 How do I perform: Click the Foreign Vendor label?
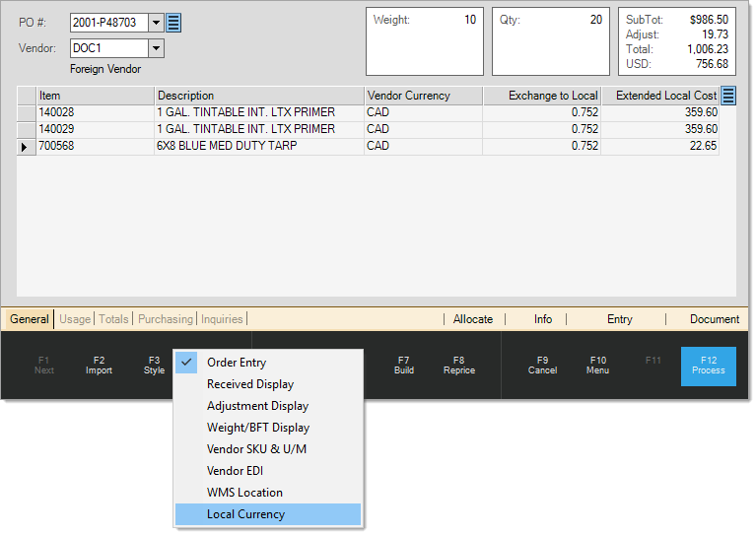click(x=105, y=69)
